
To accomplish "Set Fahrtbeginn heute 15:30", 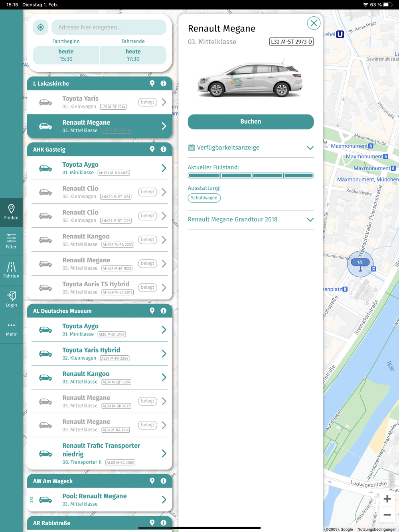I will [66, 55].
